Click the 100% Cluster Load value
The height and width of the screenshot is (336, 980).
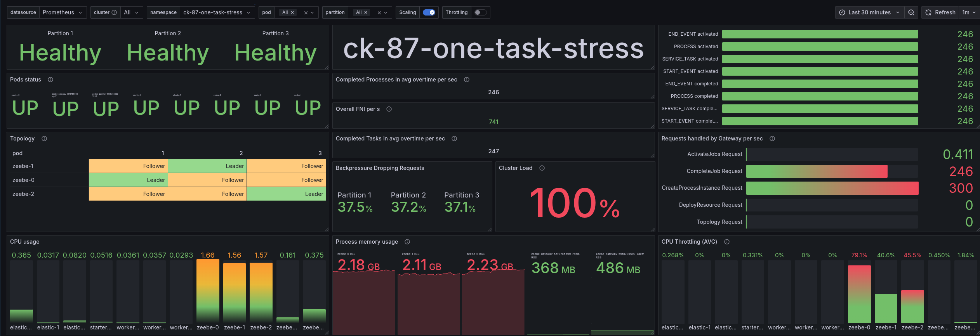tap(575, 203)
